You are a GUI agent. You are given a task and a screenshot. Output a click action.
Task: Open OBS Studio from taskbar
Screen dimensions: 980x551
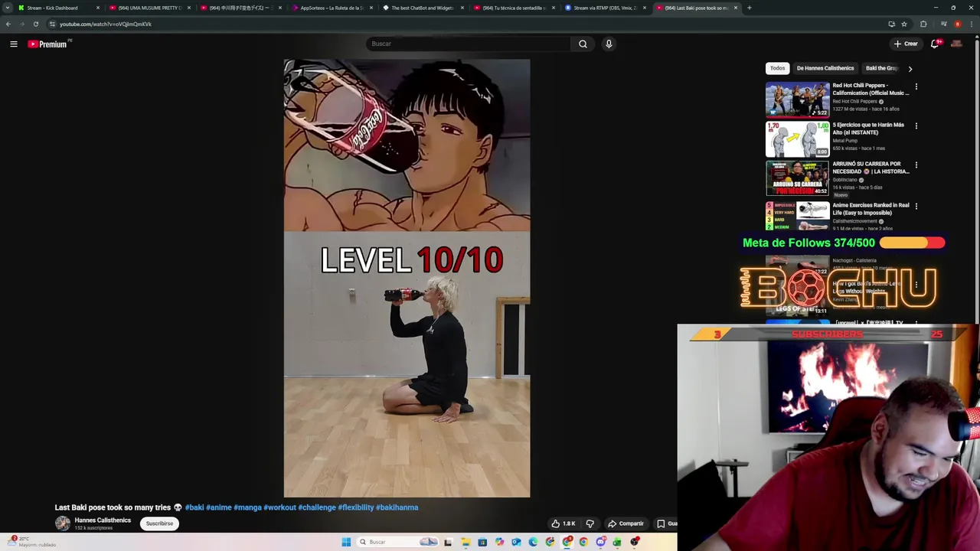(635, 542)
